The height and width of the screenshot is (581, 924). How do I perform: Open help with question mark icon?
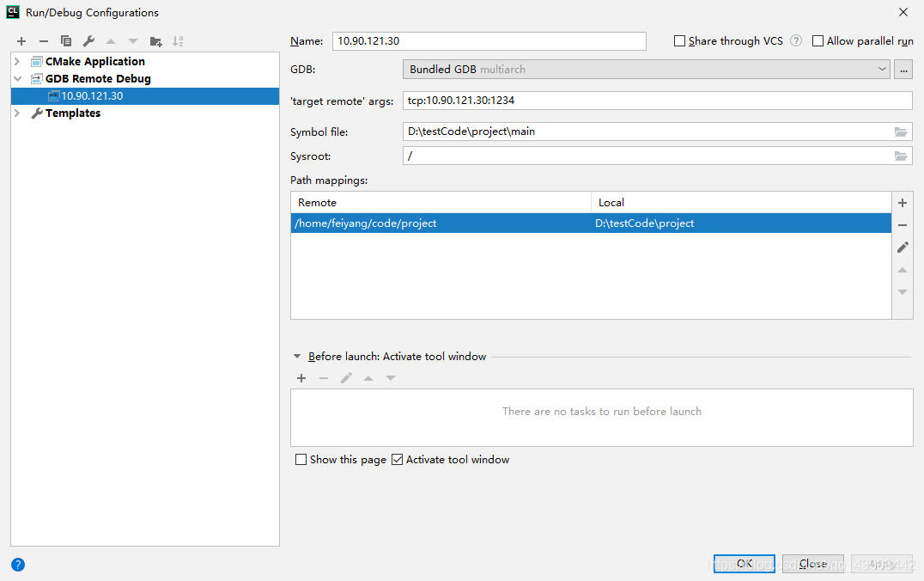[x=18, y=565]
